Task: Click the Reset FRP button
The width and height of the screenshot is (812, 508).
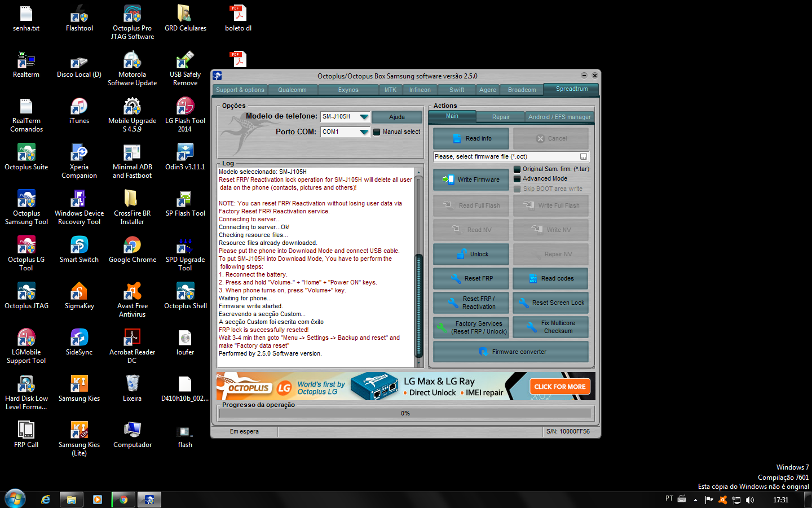Action: (x=471, y=279)
